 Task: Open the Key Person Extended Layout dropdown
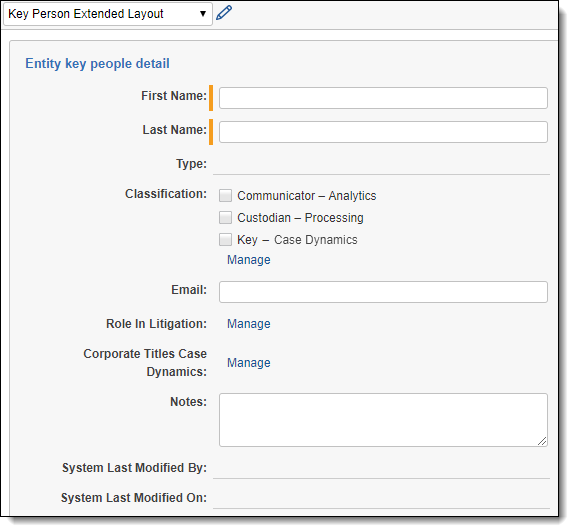(108, 14)
